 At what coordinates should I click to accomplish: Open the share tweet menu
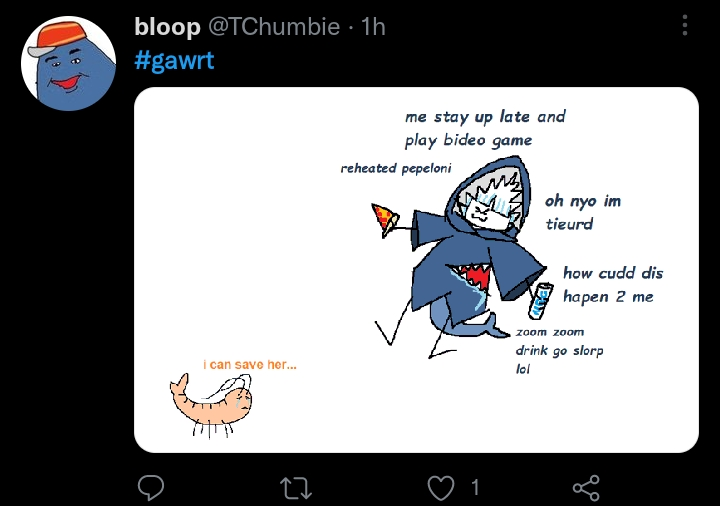tap(586, 488)
